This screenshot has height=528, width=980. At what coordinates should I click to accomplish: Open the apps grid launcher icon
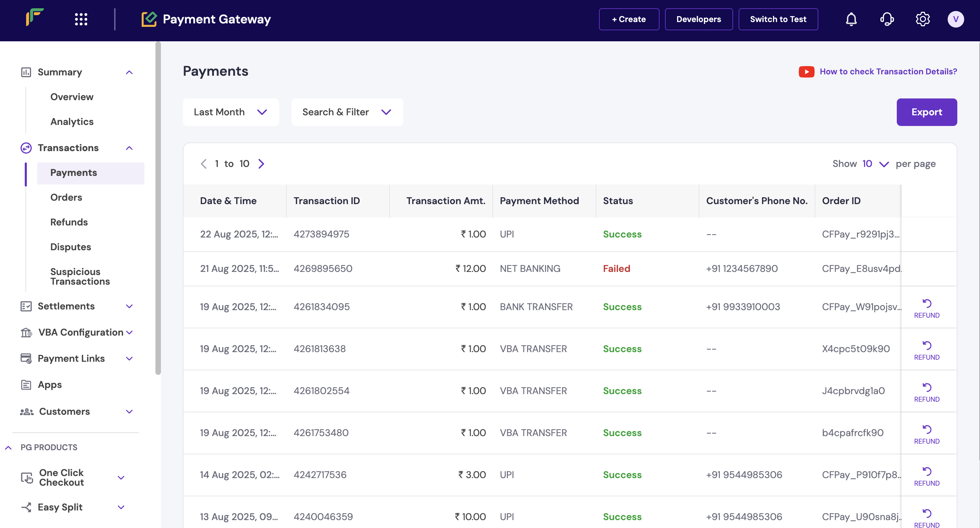tap(81, 19)
